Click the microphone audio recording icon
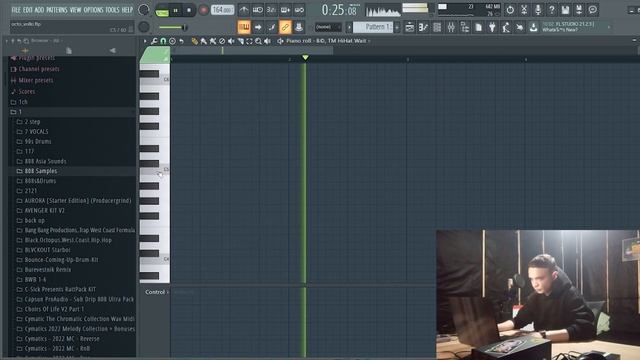640x360 pixels. 538,10
